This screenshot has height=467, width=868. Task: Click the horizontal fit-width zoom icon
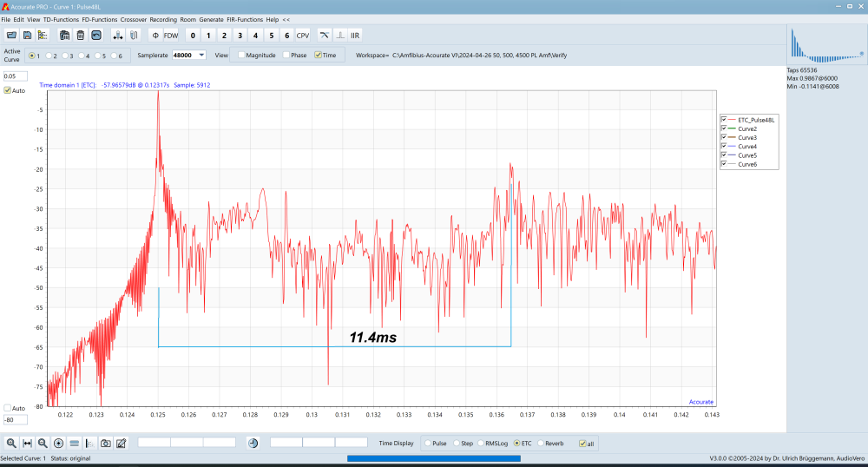click(27, 443)
